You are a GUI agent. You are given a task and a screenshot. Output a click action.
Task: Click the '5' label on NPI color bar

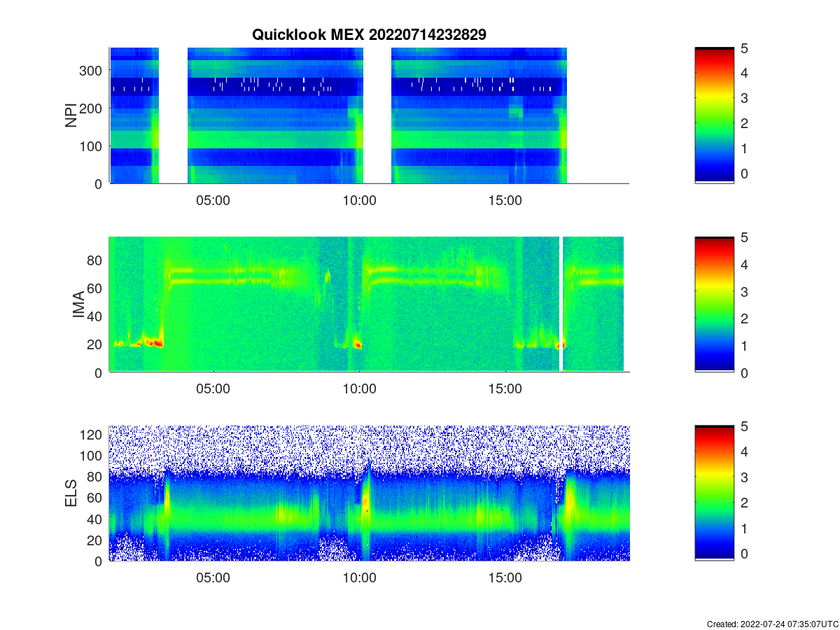743,48
